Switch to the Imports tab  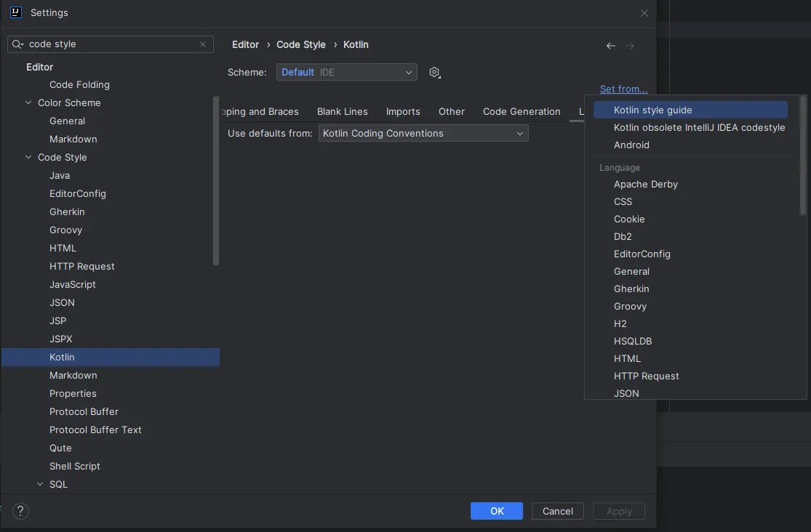coord(403,112)
